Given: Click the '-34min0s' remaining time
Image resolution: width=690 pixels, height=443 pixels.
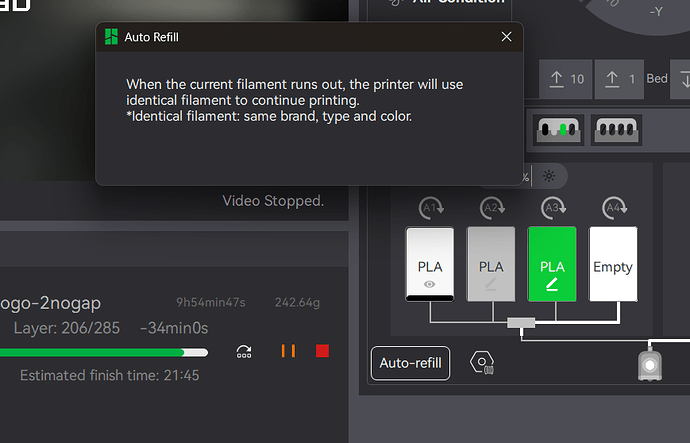Looking at the screenshot, I should click(x=174, y=328).
